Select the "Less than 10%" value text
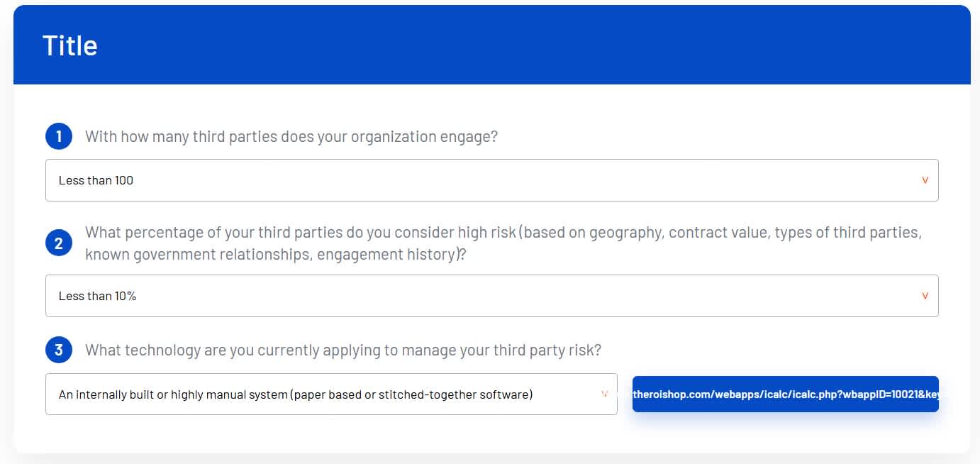Image resolution: width=980 pixels, height=464 pixels. 97,296
